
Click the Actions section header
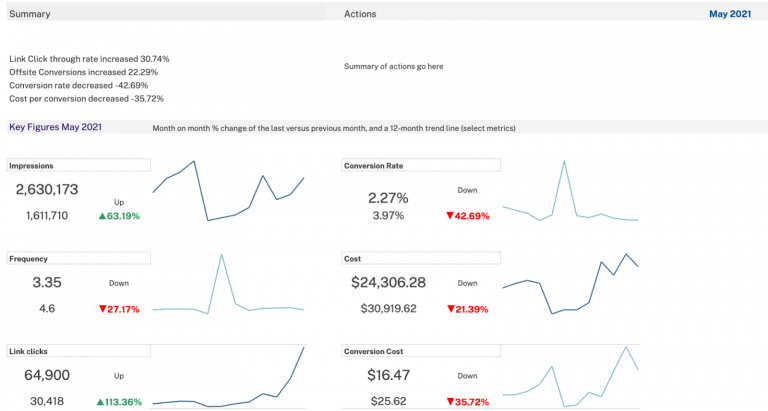(x=360, y=15)
